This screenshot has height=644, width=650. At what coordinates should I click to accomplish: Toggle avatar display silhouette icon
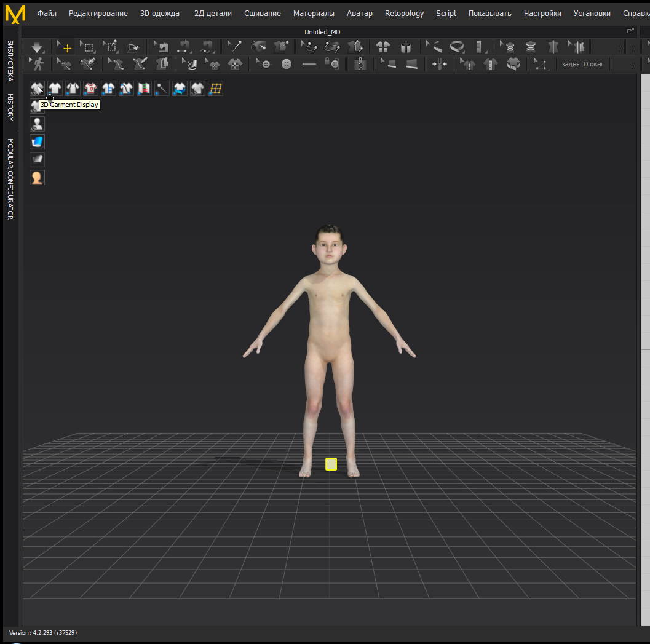click(x=37, y=124)
